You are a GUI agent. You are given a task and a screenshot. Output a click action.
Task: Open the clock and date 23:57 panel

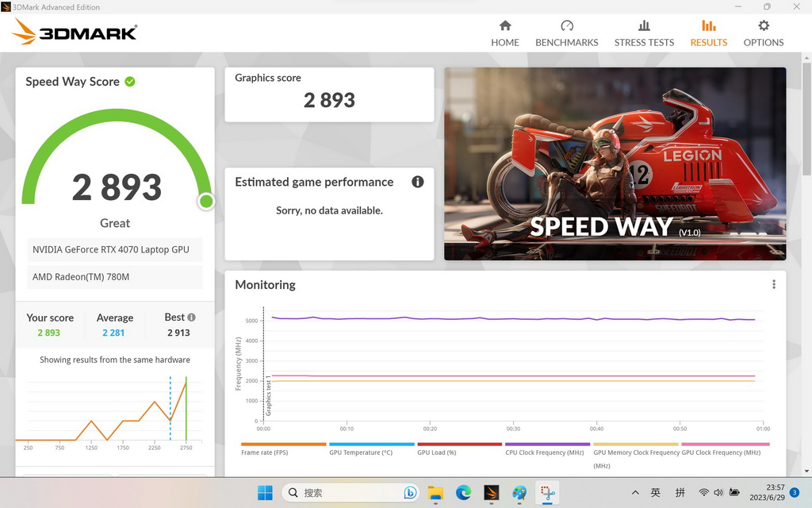[x=767, y=492]
